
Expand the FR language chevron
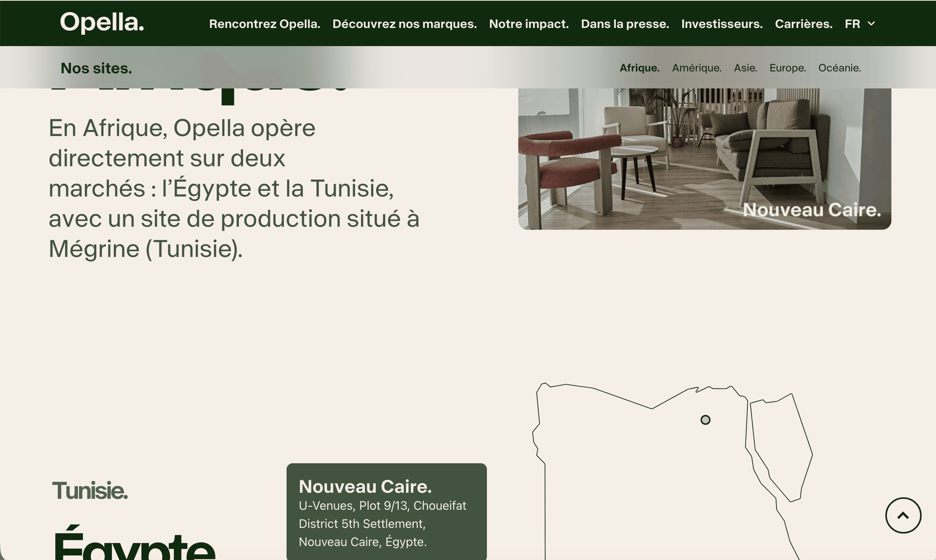coord(871,24)
